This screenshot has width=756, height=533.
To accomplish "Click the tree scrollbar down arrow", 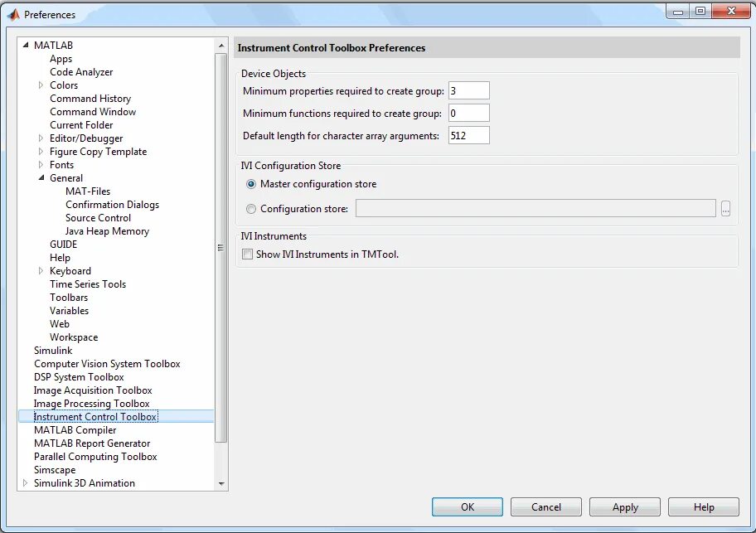I will click(x=221, y=483).
